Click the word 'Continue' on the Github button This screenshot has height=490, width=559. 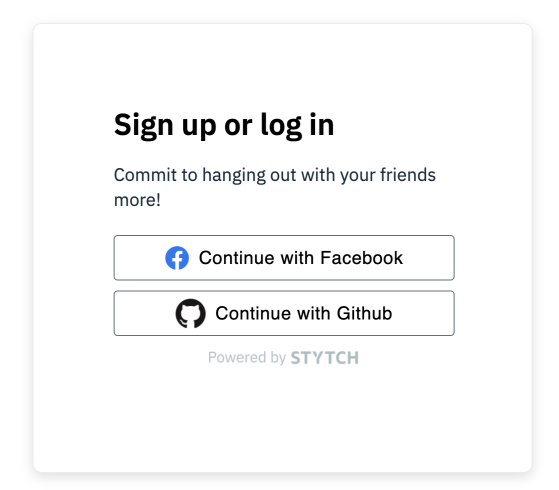[253, 313]
